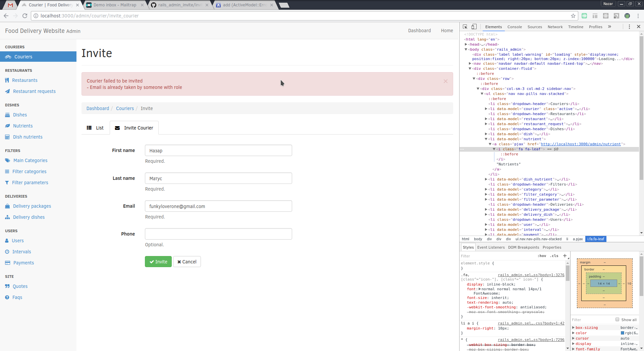
Task: Click the Intervals clock icon
Action: coord(7,252)
